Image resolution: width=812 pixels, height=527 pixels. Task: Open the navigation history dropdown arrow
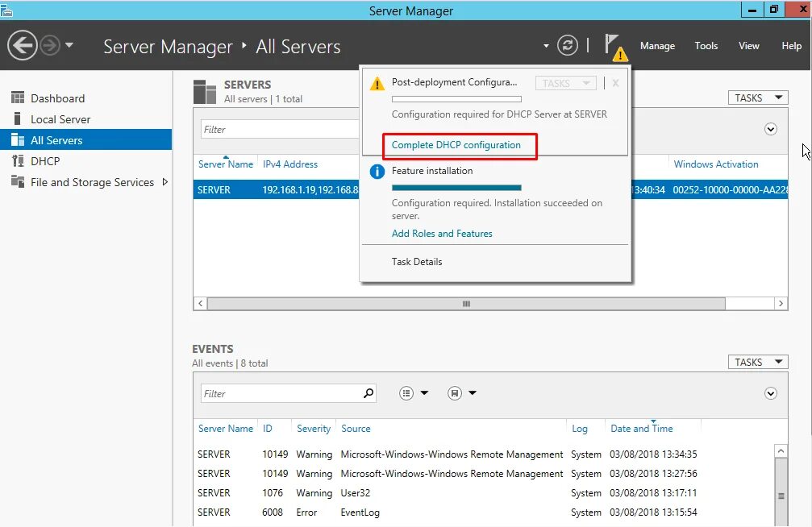click(x=69, y=45)
